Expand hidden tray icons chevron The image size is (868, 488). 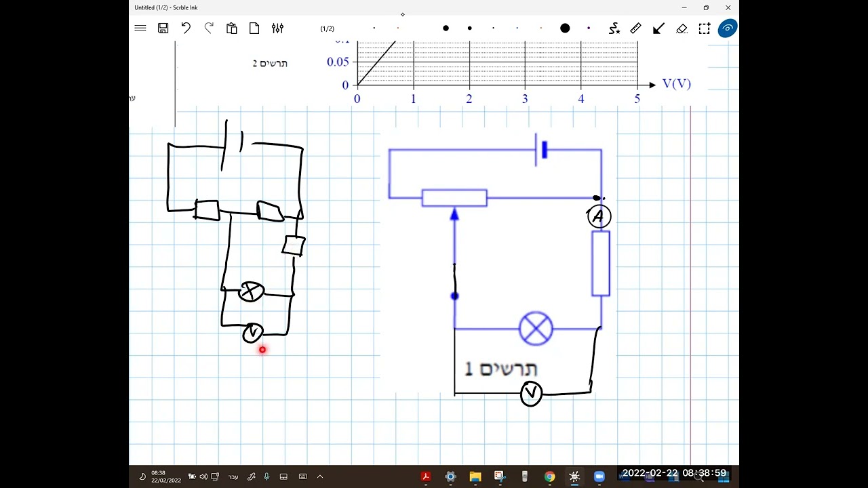[x=320, y=476]
